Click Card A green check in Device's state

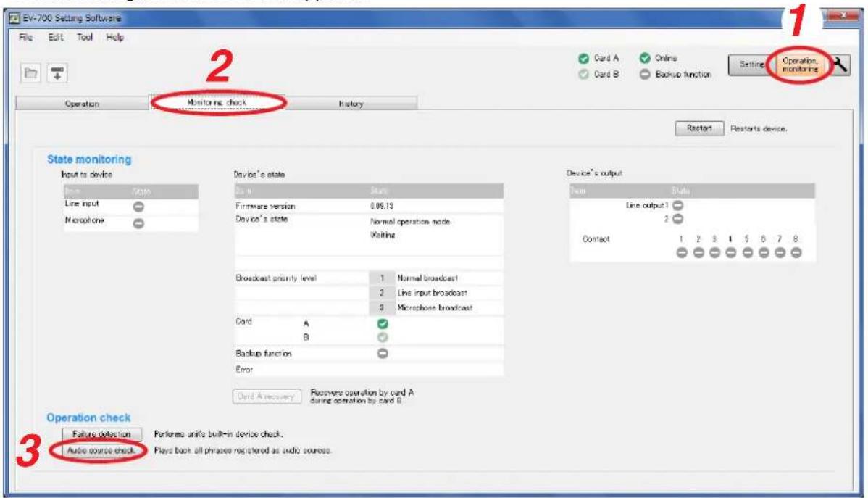point(383,324)
